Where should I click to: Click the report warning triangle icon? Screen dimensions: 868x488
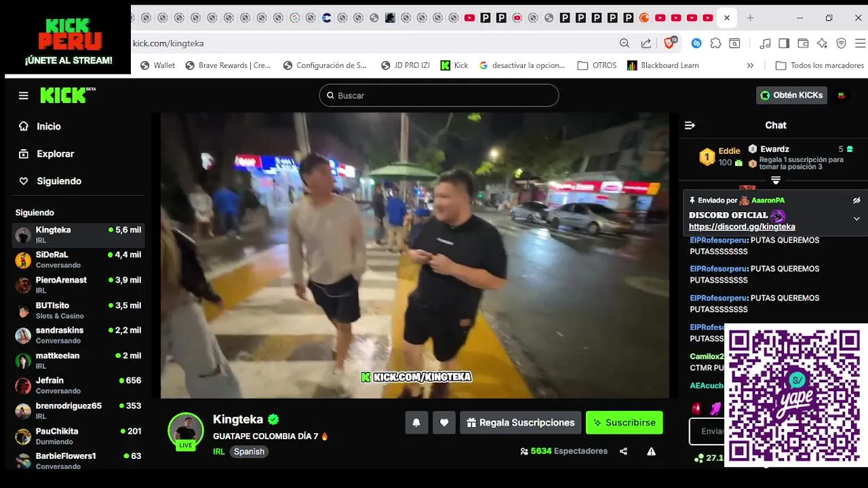click(x=651, y=451)
